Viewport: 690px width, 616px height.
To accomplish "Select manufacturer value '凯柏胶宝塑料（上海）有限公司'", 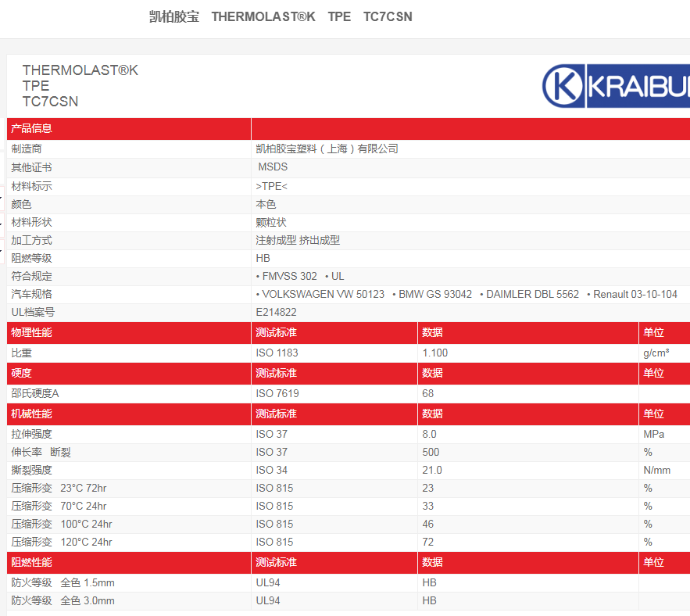I will click(327, 149).
